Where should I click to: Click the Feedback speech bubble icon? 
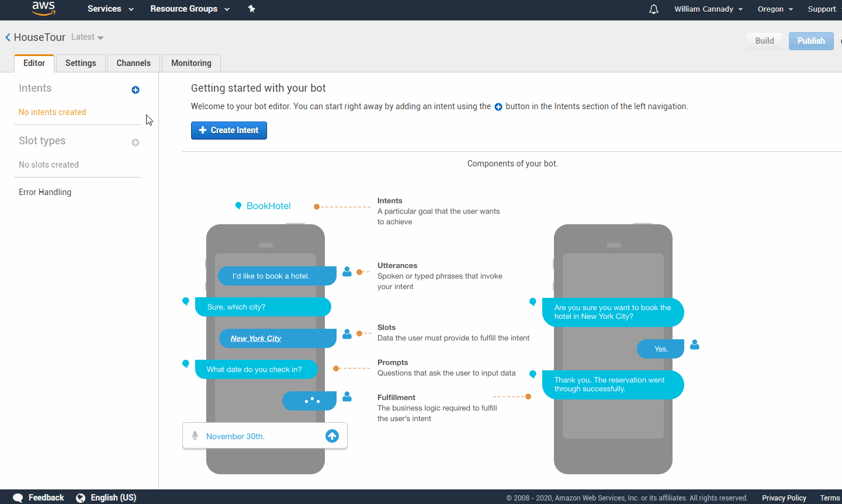[x=18, y=498]
